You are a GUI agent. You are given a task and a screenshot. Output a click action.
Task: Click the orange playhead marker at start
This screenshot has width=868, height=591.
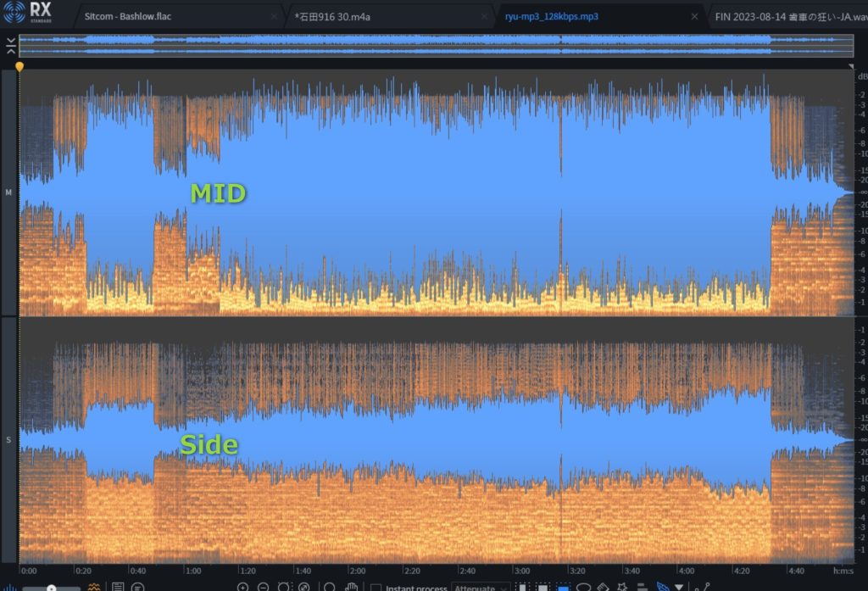click(19, 66)
